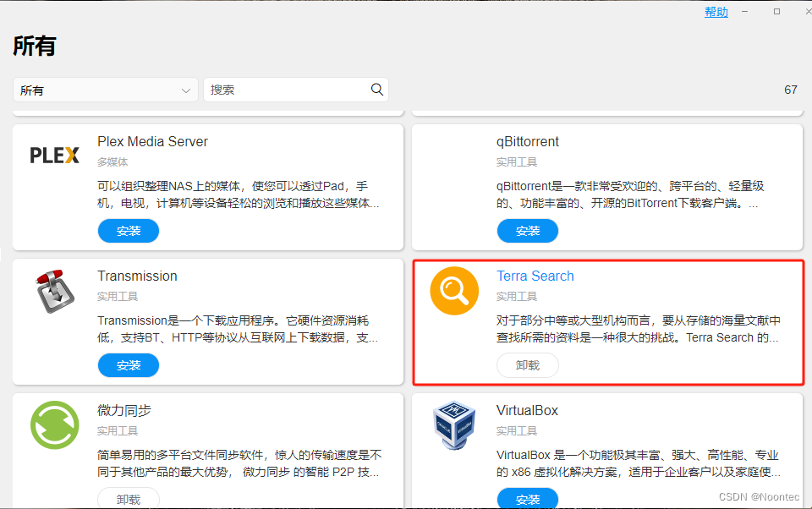Click the VirtualBox description text
This screenshot has height=509, width=812.
[x=638, y=463]
